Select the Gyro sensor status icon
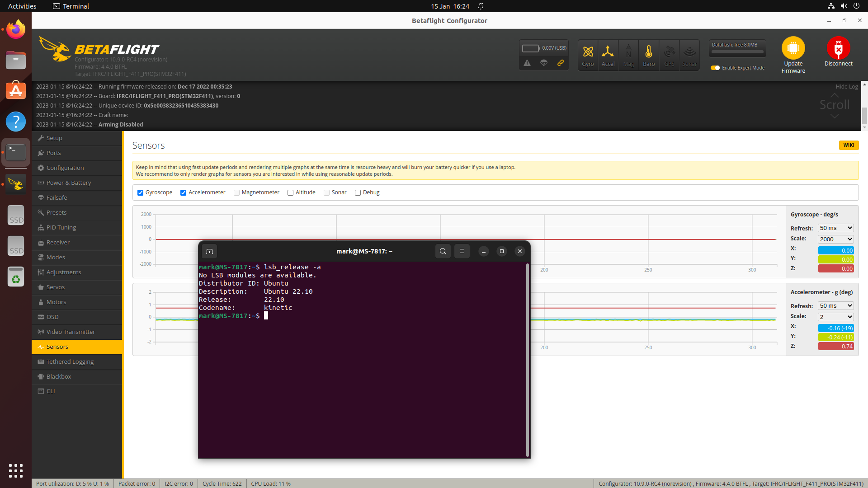 tap(588, 55)
